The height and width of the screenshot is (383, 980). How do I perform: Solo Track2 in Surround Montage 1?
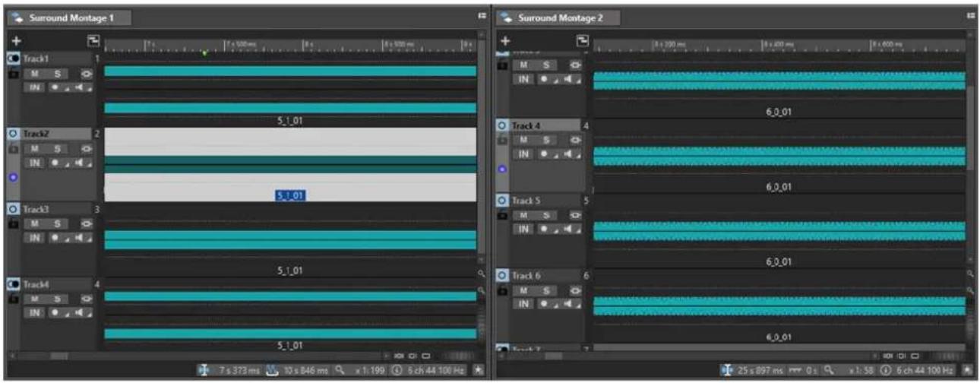click(x=58, y=149)
